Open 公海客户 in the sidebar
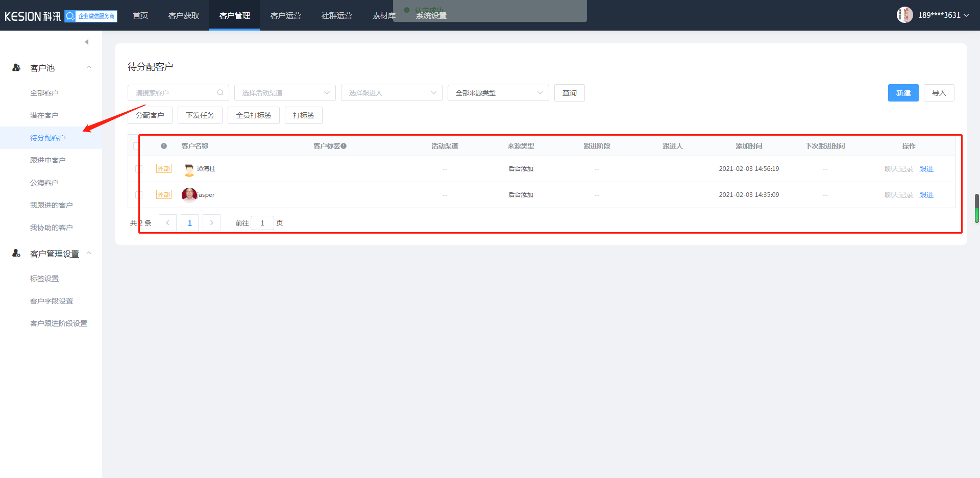Screen dimensions: 980x478 pos(44,183)
